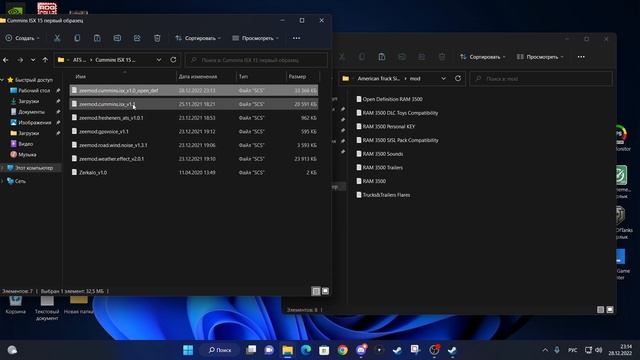Refresh the Cummins ISX 15 folder view
Screen dimensions: 640x360
[x=173, y=60]
